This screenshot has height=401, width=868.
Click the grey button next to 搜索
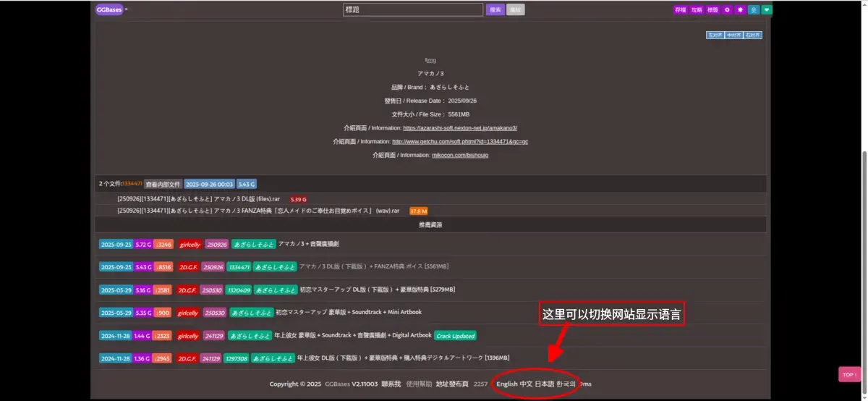515,9
